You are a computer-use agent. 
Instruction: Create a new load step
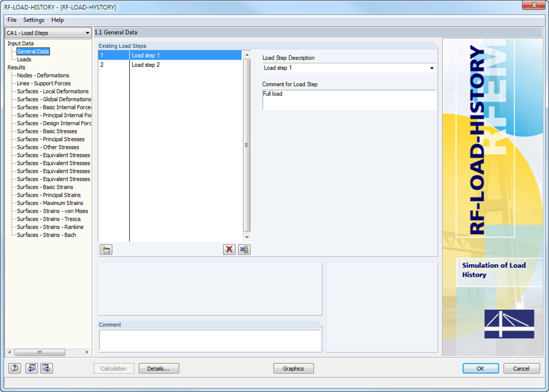click(106, 249)
